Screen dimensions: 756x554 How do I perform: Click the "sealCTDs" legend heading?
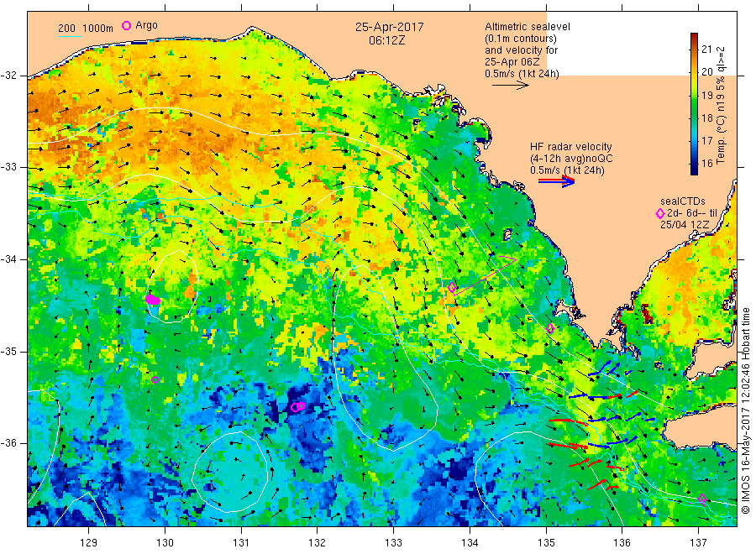pos(683,201)
